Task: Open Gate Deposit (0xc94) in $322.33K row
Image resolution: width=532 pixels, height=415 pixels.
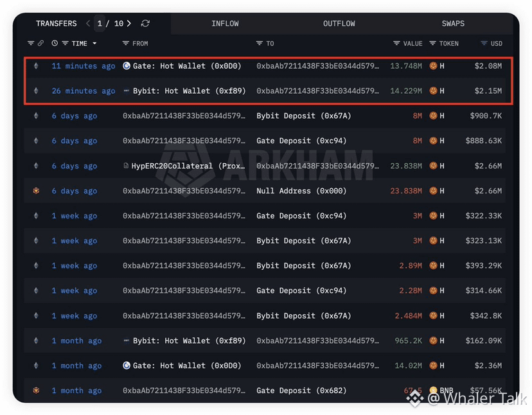Action: [x=301, y=216]
